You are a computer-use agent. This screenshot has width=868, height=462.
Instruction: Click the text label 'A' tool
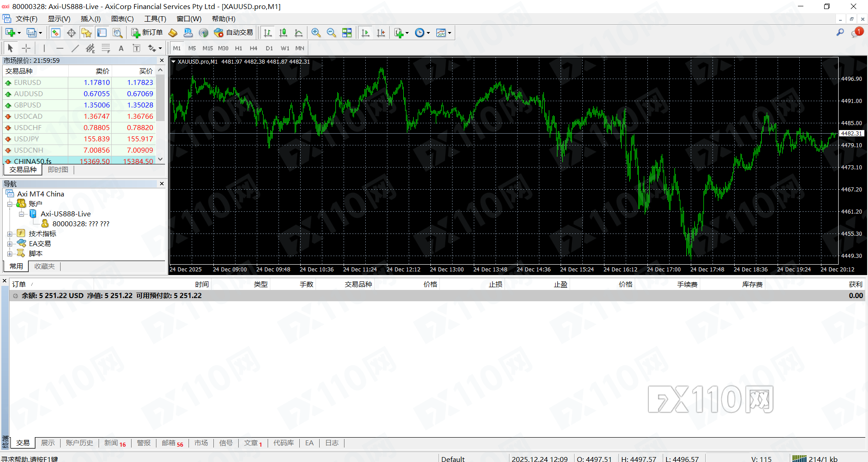(x=121, y=48)
